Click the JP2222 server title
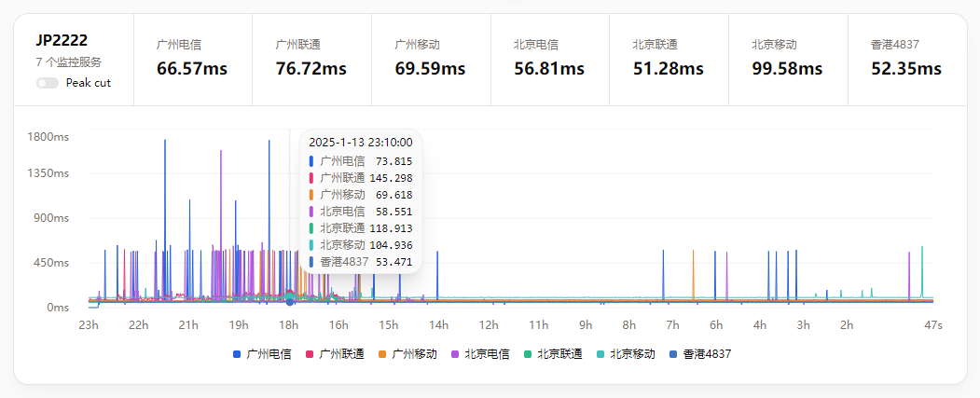The width and height of the screenshot is (980, 398). (62, 40)
